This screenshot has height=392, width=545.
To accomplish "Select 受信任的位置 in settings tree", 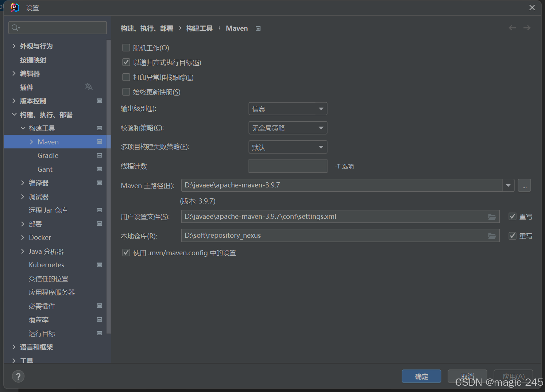I will [49, 279].
